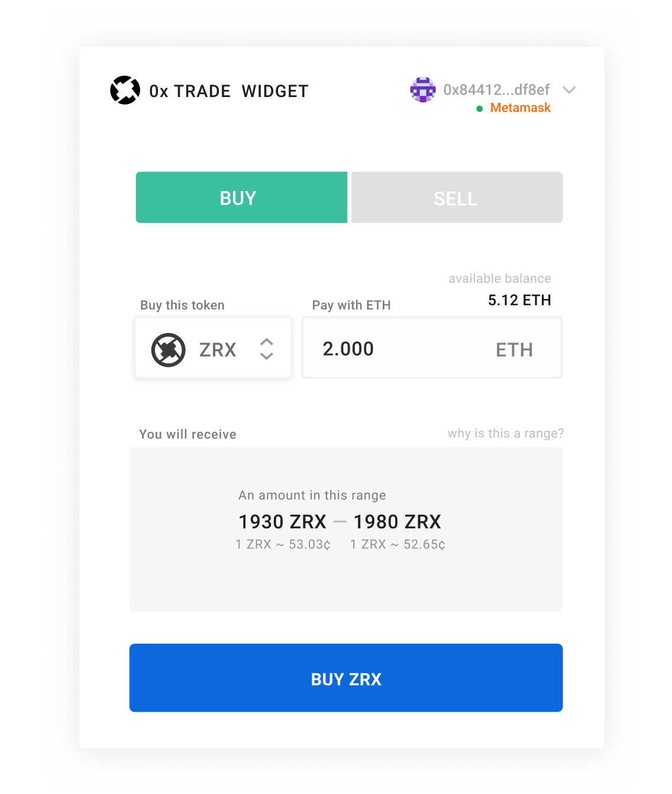Viewport: 672px width, 794px height.
Task: Click the ETH unit label in input
Action: (x=514, y=350)
